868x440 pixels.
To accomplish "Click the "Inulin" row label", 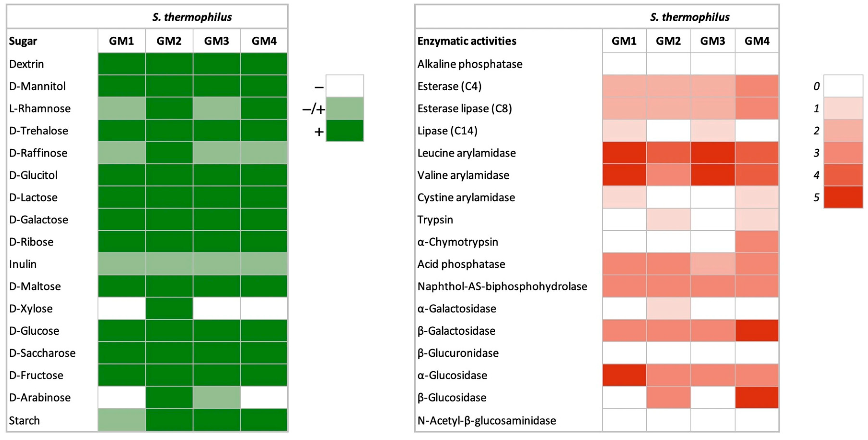I will click(x=23, y=264).
